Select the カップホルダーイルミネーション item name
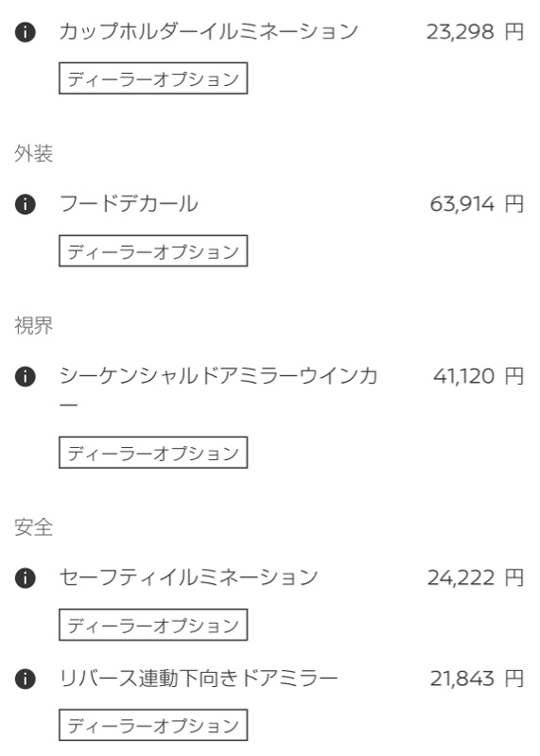540x756 pixels. [208, 32]
